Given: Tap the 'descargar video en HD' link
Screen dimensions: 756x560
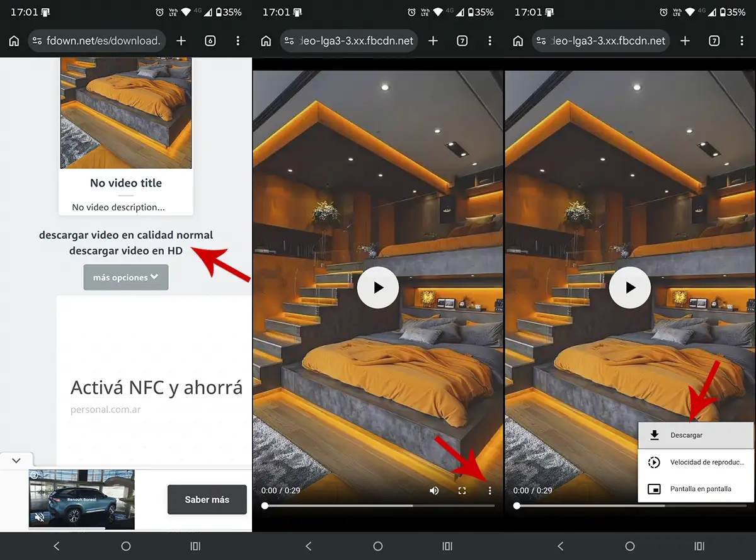Looking at the screenshot, I should pyautogui.click(x=125, y=251).
